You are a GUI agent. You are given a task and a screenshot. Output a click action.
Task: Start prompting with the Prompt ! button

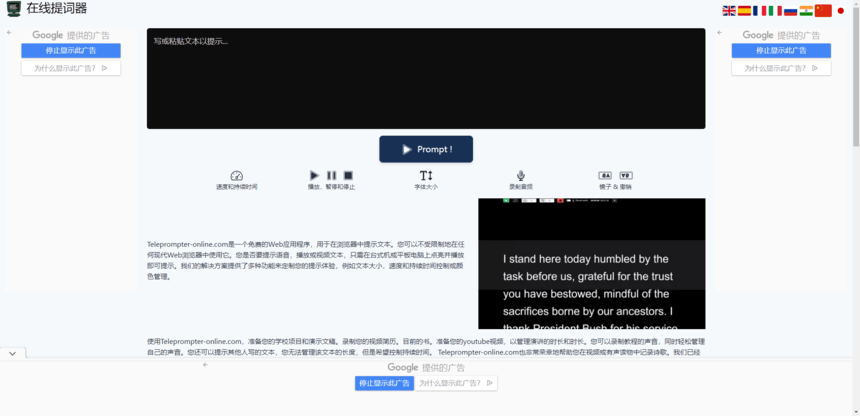pos(426,149)
